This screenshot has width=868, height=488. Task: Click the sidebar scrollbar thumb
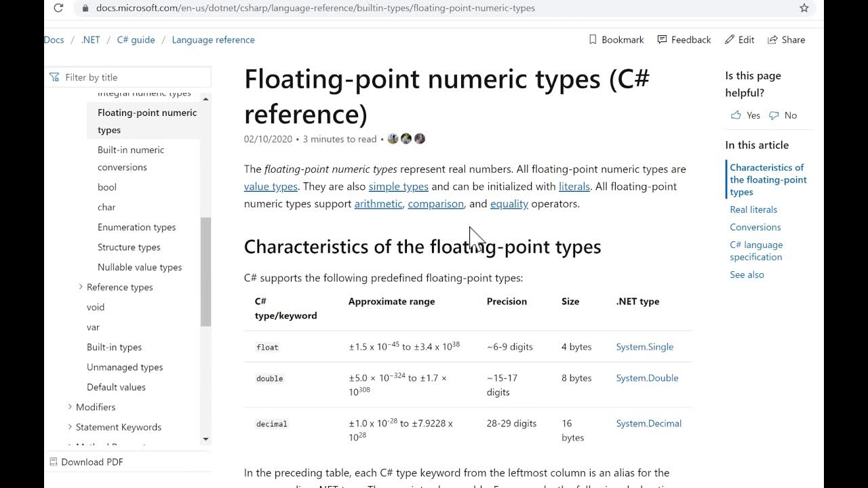pos(205,272)
